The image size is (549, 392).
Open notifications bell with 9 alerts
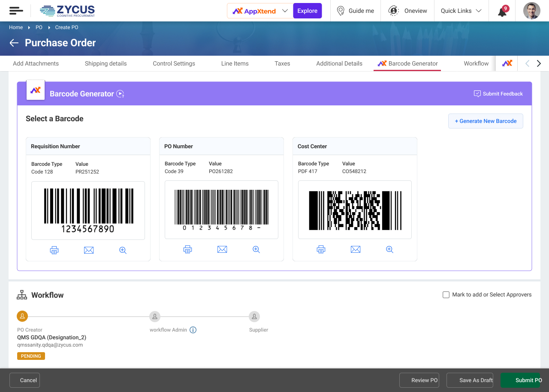point(503,11)
